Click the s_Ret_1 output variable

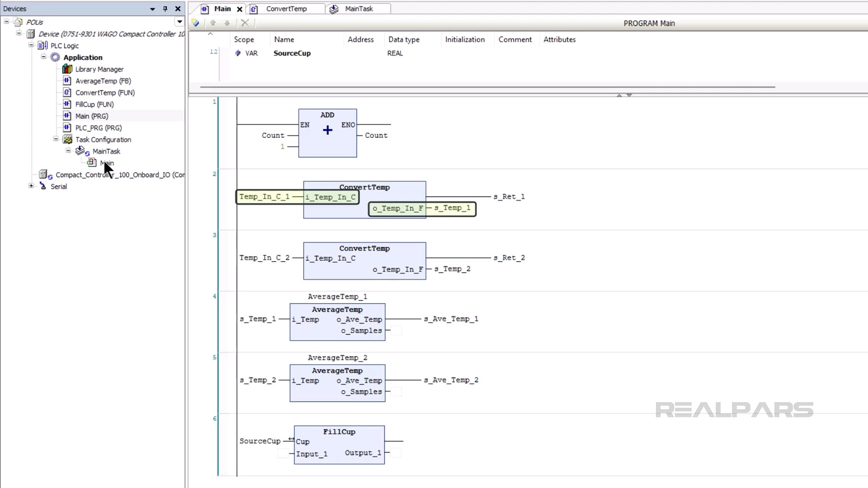(509, 197)
